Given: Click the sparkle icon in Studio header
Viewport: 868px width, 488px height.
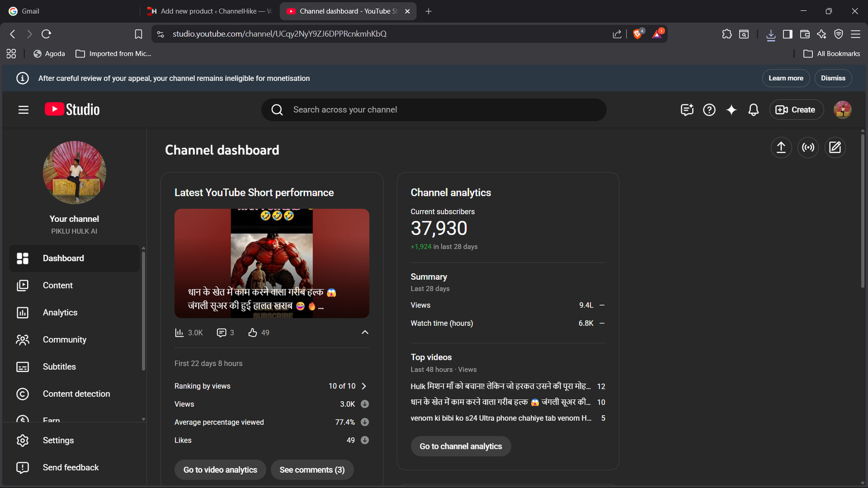Looking at the screenshot, I should [x=731, y=110].
